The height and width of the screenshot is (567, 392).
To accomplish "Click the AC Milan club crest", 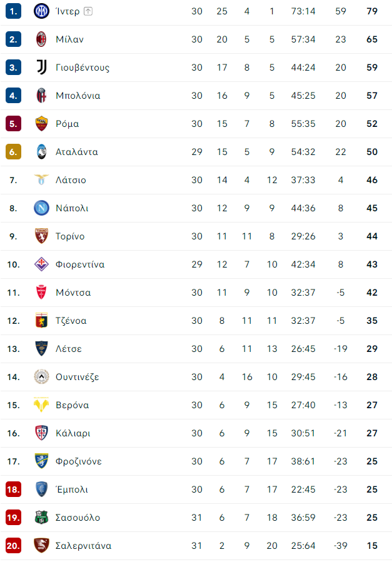I will click(41, 39).
